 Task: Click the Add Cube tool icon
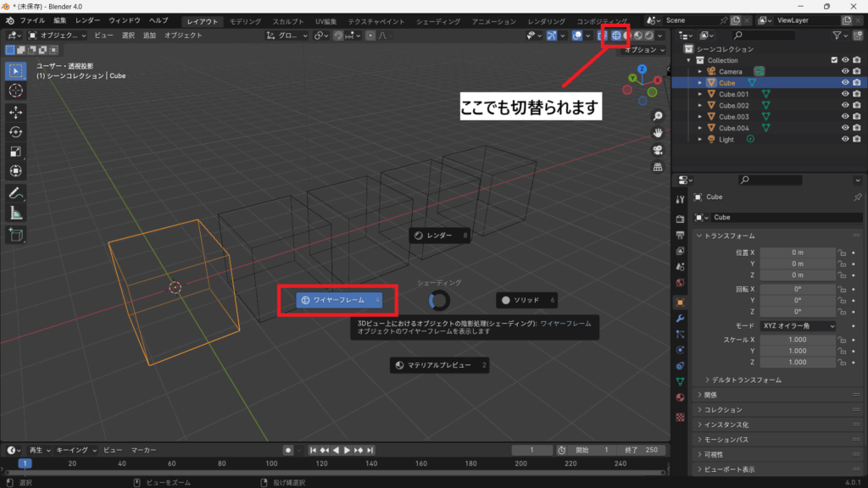point(16,234)
